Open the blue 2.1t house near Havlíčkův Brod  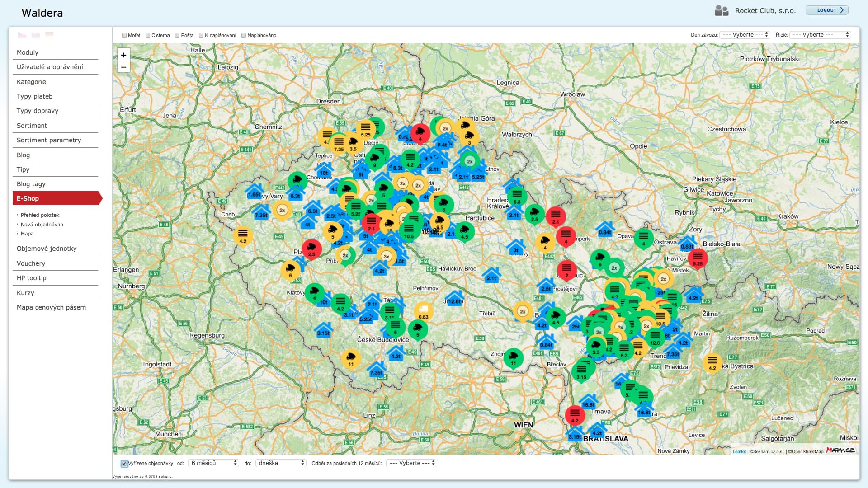[x=491, y=275]
